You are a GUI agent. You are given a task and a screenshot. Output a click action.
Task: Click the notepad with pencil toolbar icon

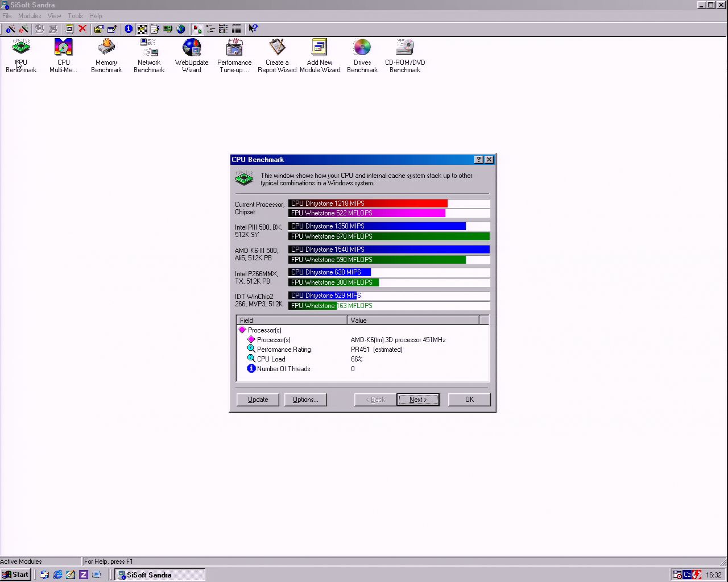[155, 28]
